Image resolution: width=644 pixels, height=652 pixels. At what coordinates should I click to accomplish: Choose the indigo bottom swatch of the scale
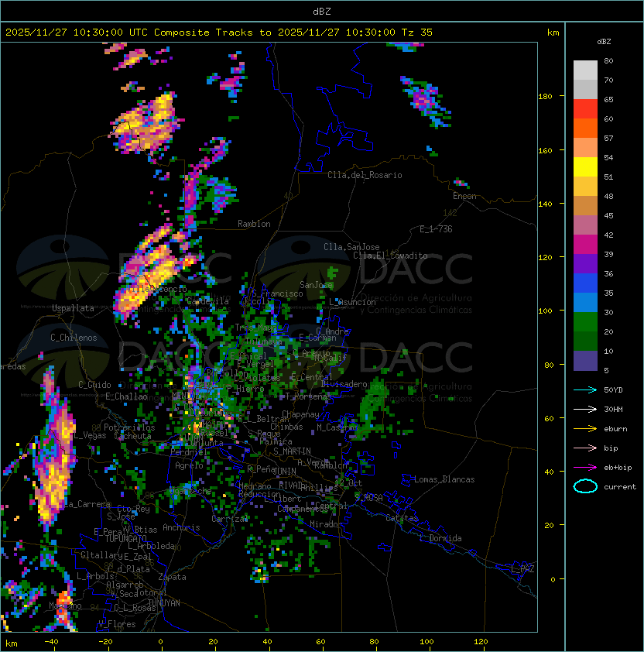click(x=585, y=361)
